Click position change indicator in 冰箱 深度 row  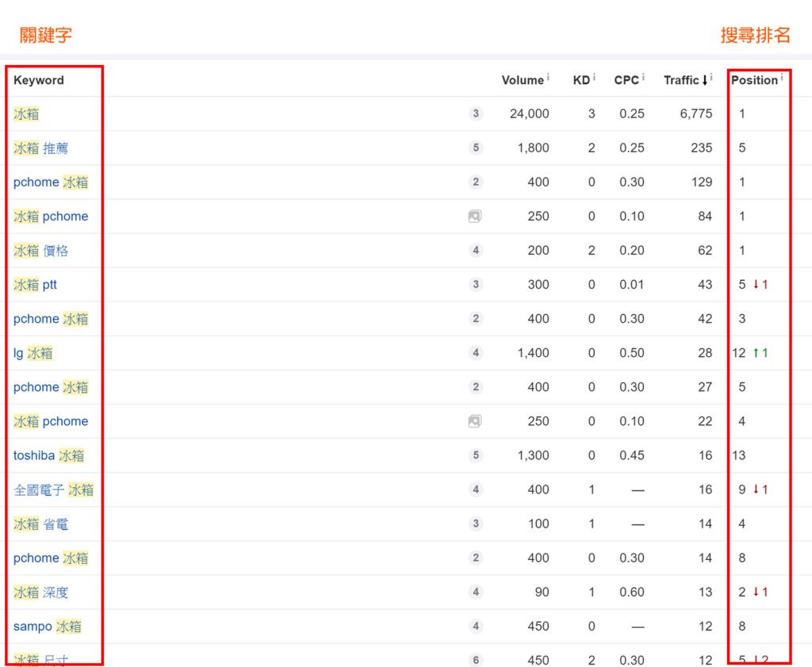click(x=760, y=592)
